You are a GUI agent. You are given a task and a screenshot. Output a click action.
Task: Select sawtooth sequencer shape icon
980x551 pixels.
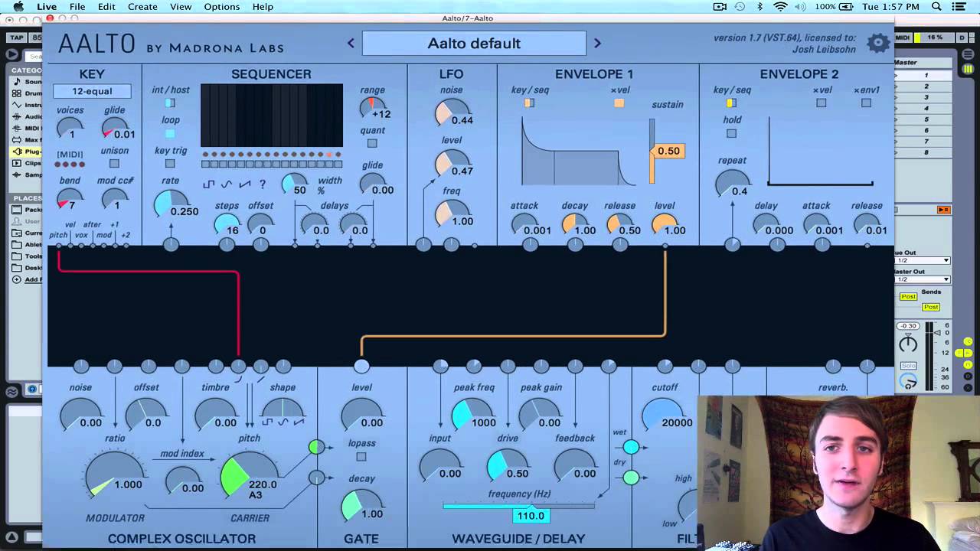point(245,184)
